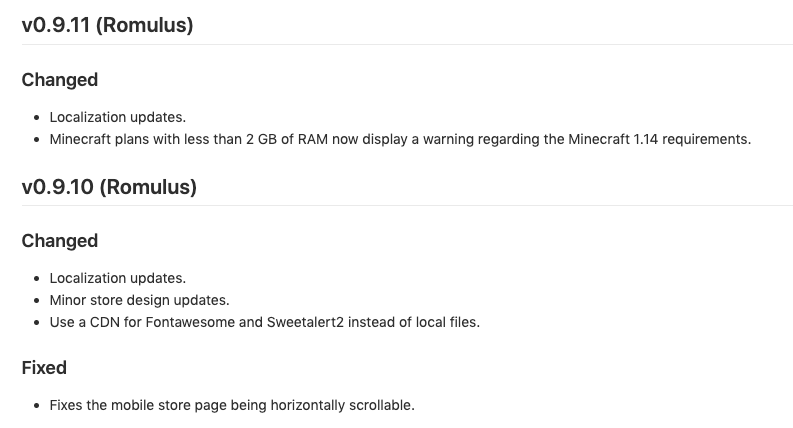The width and height of the screenshot is (793, 428).
Task: Click the bullet before 'Minor store design updates'
Action: [x=37, y=300]
